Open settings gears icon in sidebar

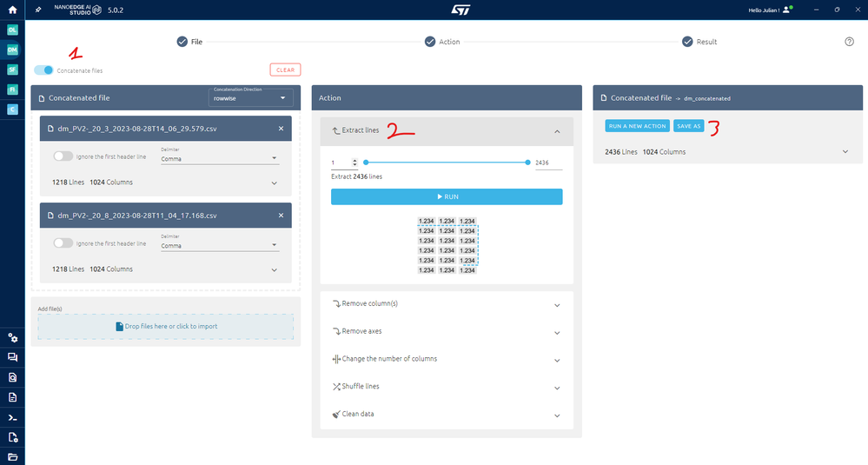click(12, 338)
